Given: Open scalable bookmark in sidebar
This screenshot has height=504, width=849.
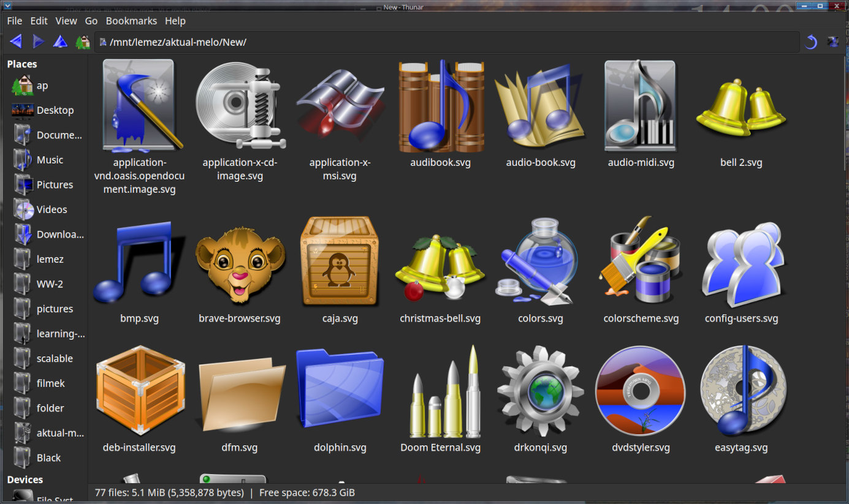Looking at the screenshot, I should 44,359.
